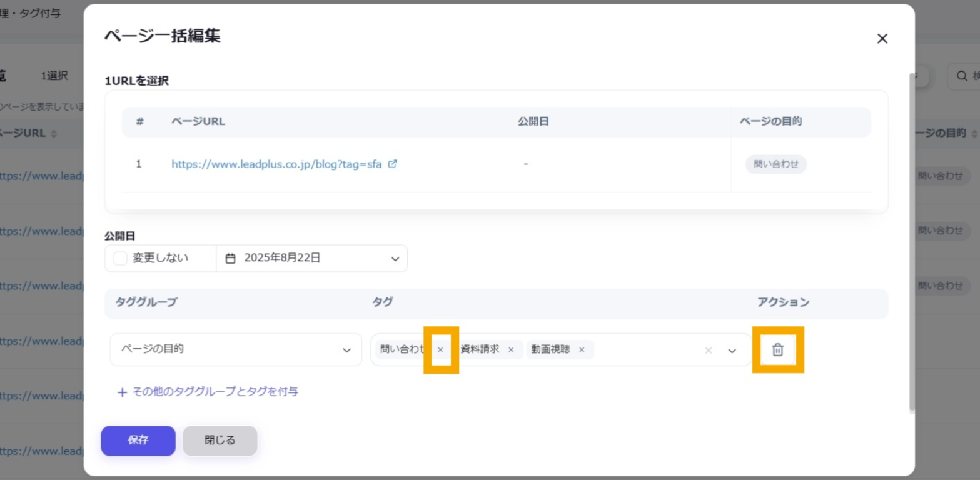Click the calendar icon in date picker
The width and height of the screenshot is (980, 480).
click(230, 258)
